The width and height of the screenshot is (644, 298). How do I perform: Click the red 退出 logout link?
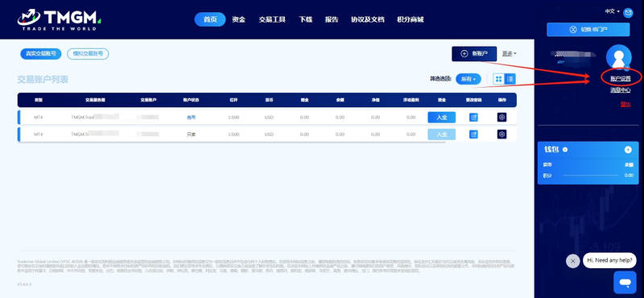coord(625,105)
